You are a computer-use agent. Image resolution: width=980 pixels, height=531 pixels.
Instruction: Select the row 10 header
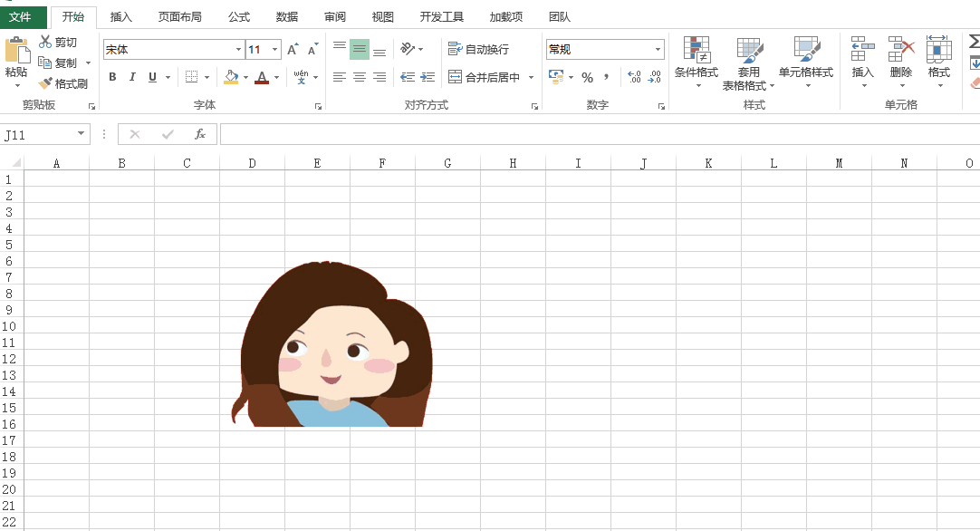click(9, 326)
